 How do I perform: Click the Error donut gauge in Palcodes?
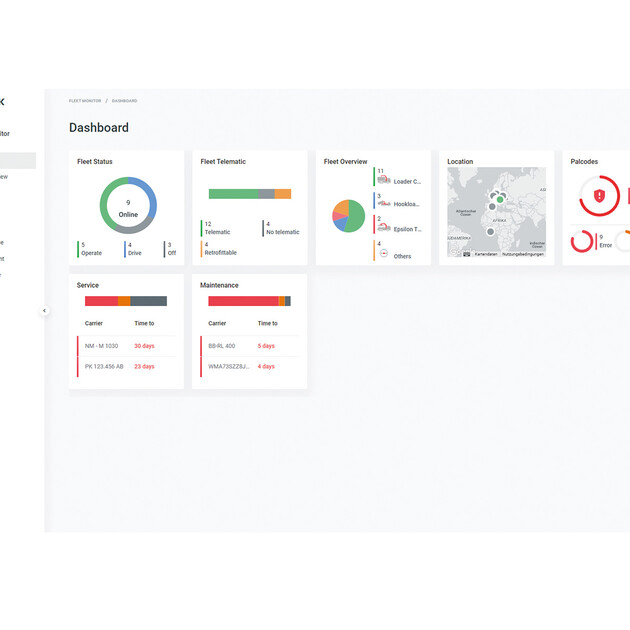pos(582,241)
